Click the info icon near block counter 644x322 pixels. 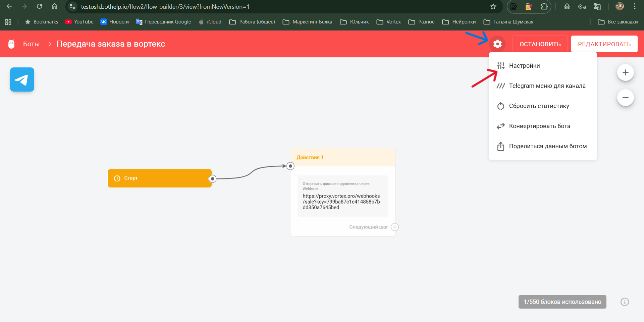click(x=625, y=302)
